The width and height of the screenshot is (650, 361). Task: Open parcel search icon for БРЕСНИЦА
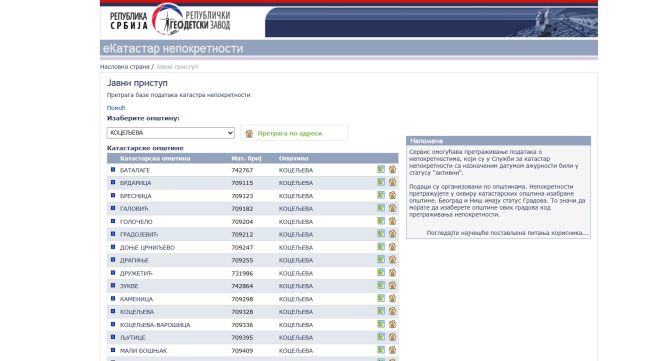pos(381,195)
